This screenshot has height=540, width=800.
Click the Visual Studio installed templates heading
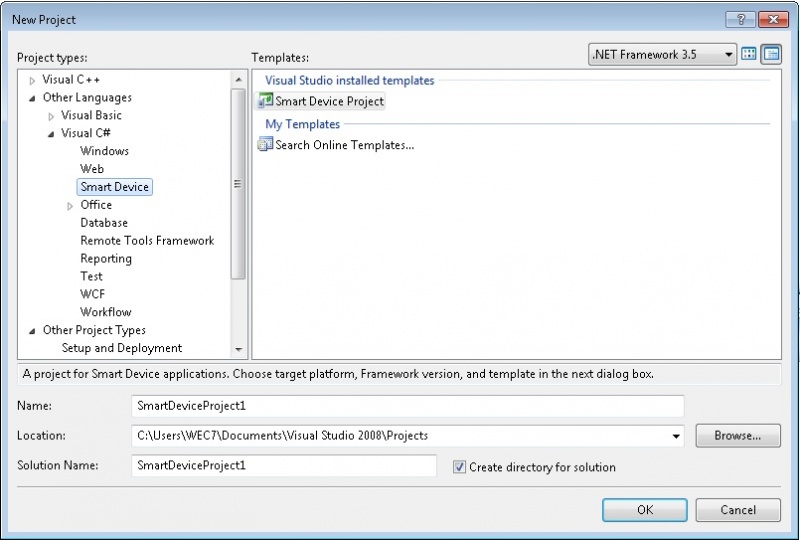(349, 80)
